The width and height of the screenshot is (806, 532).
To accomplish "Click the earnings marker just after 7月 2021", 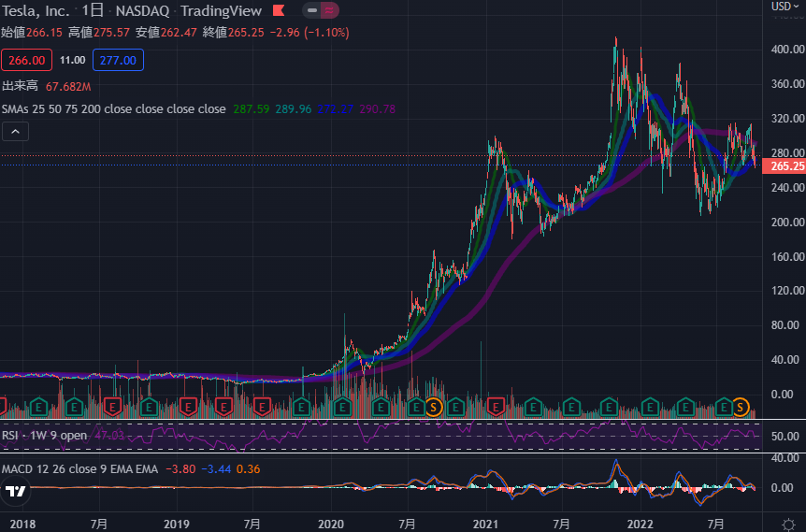I will coord(571,408).
